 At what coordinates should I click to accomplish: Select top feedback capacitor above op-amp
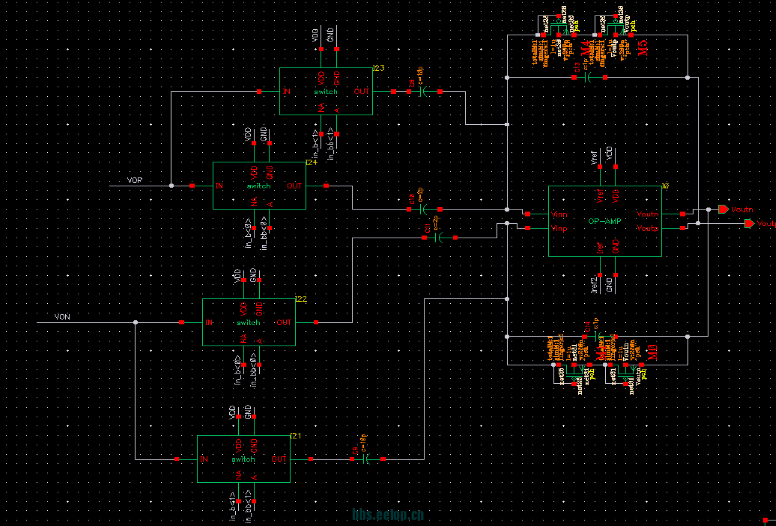[590, 76]
